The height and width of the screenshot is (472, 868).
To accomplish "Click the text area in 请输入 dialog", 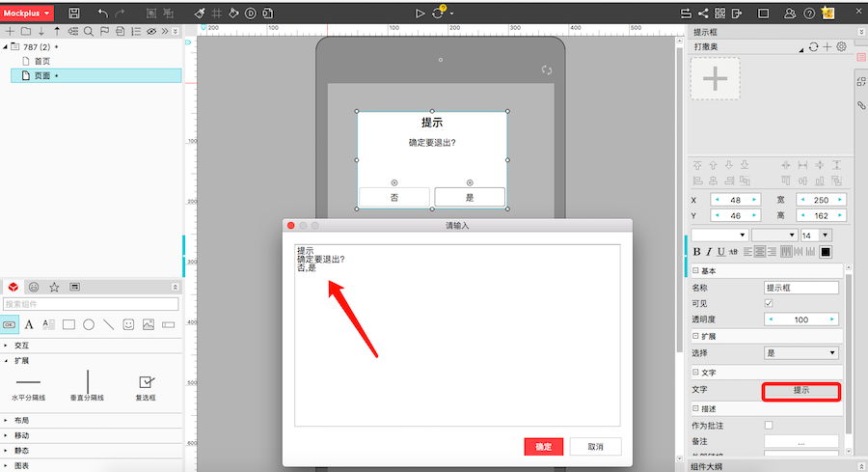I will coord(457,335).
